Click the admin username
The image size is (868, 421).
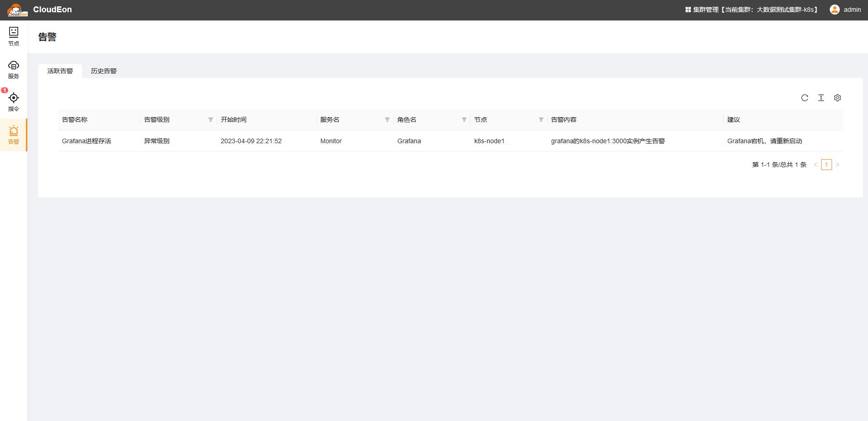pos(852,10)
